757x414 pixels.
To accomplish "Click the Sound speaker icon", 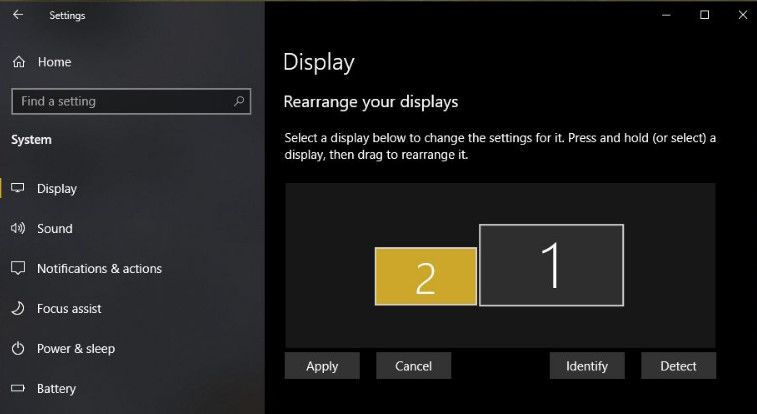I will point(18,228).
